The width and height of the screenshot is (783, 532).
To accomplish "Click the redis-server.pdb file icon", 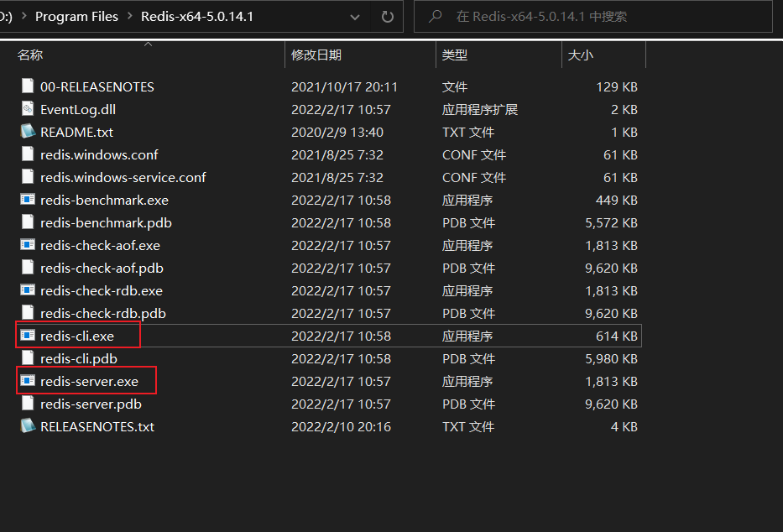I will (28, 404).
